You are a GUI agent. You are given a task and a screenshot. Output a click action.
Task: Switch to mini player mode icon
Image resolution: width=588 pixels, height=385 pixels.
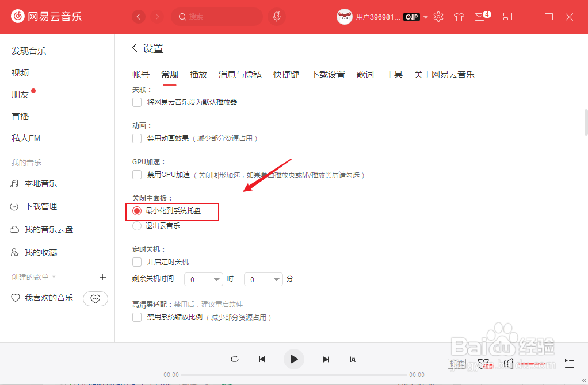(507, 17)
